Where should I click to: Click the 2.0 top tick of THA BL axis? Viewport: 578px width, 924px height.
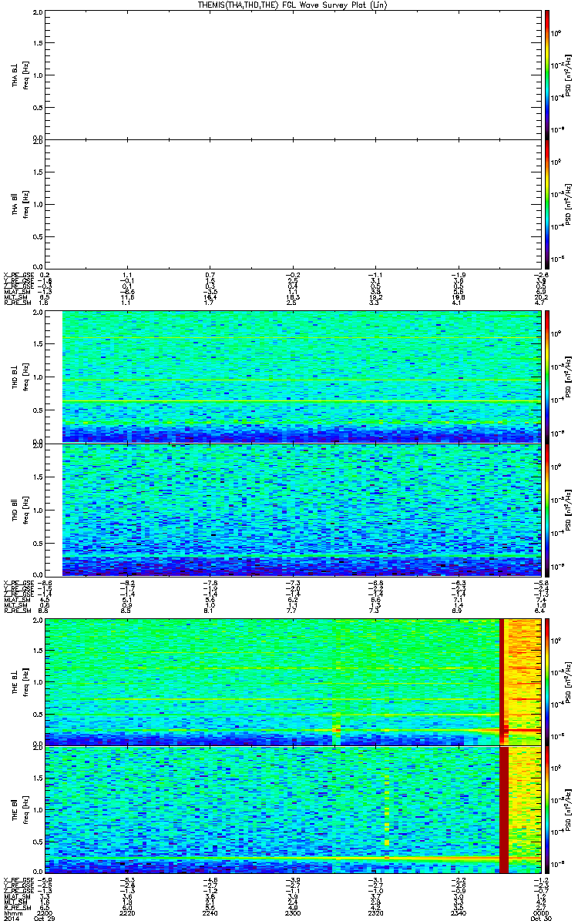[39, 13]
